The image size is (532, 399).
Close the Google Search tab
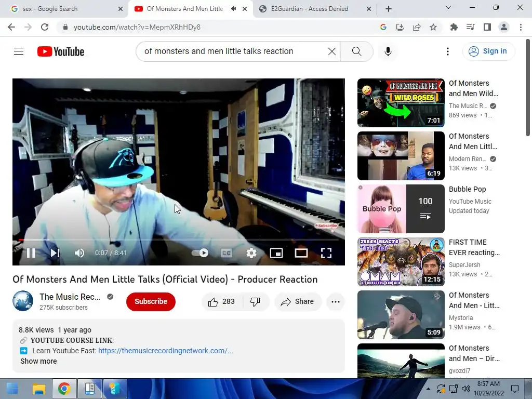(x=120, y=9)
